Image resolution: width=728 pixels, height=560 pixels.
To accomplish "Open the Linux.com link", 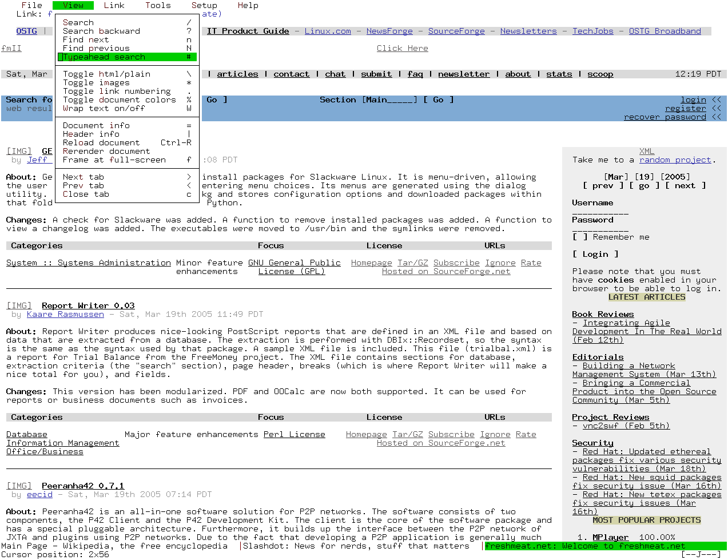I will click(328, 31).
